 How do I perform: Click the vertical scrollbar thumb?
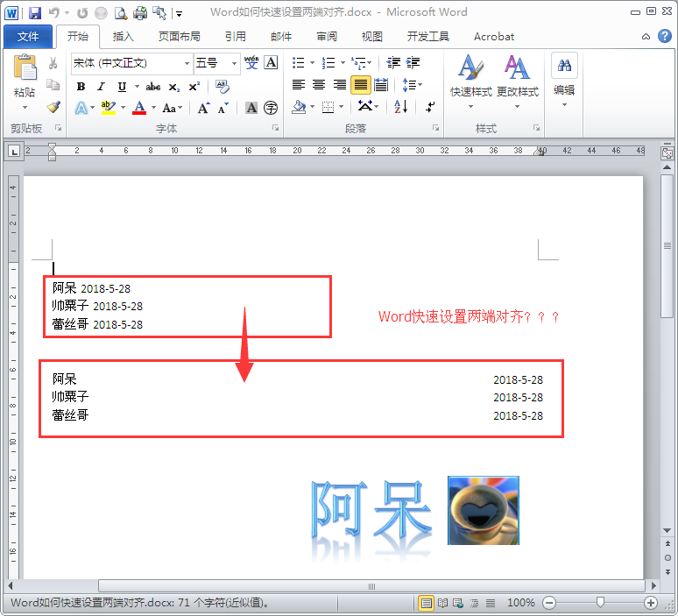pos(667,246)
